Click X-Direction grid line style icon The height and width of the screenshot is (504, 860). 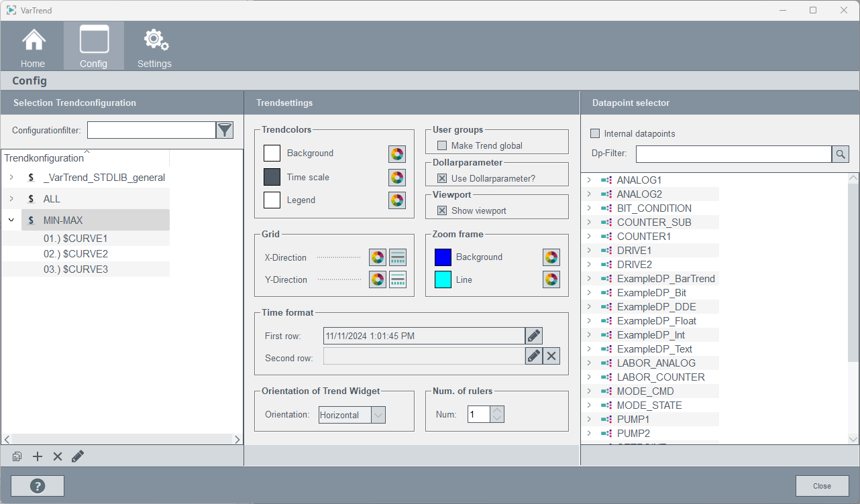point(398,257)
